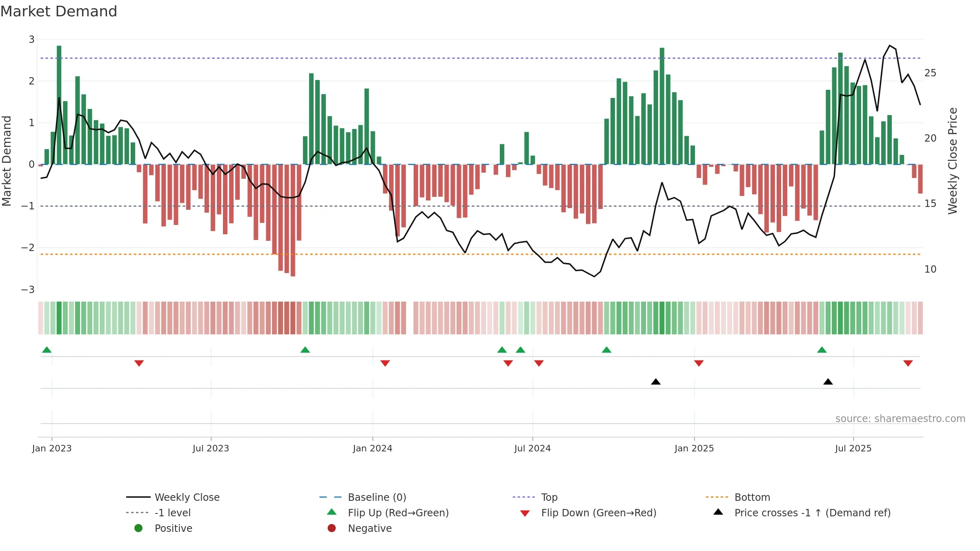Click the dark green heatmap cell near Nov 2024

tap(662, 318)
